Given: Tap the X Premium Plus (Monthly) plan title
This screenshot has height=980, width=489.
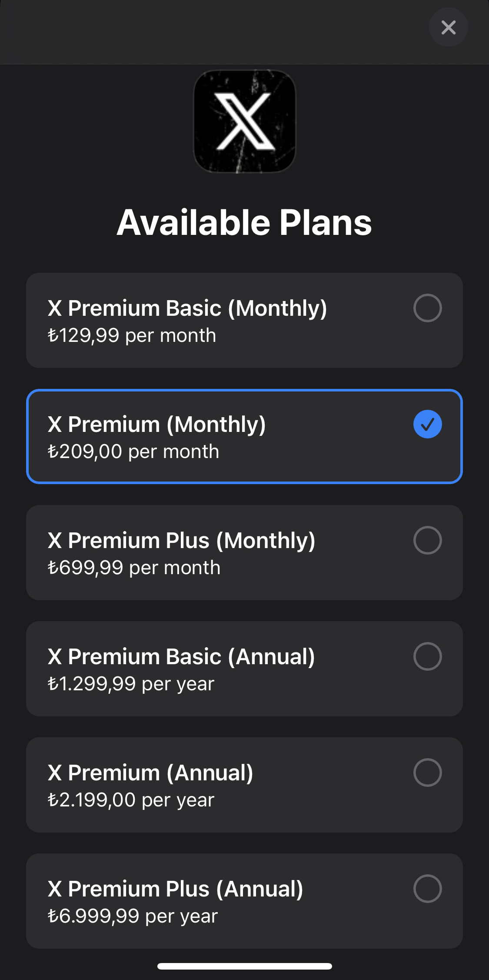Looking at the screenshot, I should pos(181,541).
